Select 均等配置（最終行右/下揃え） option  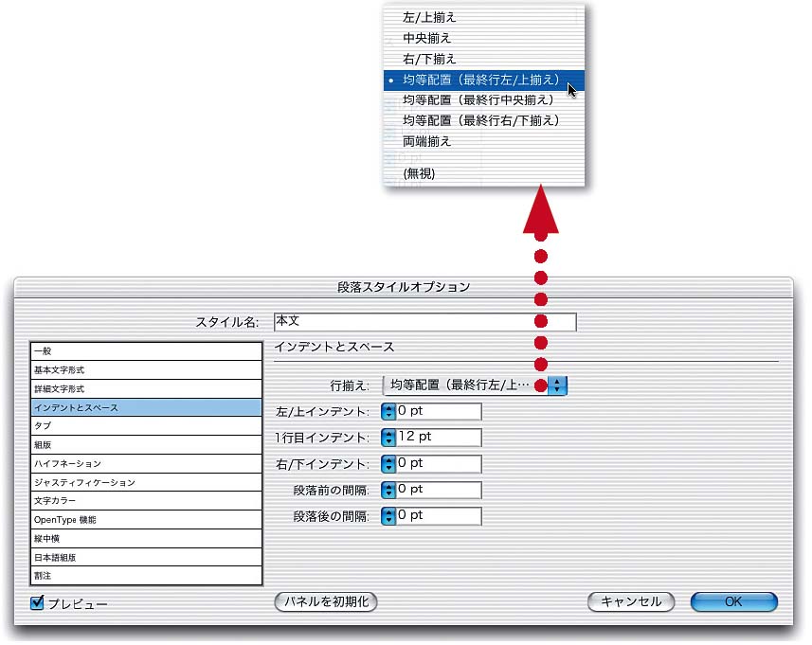point(483,120)
